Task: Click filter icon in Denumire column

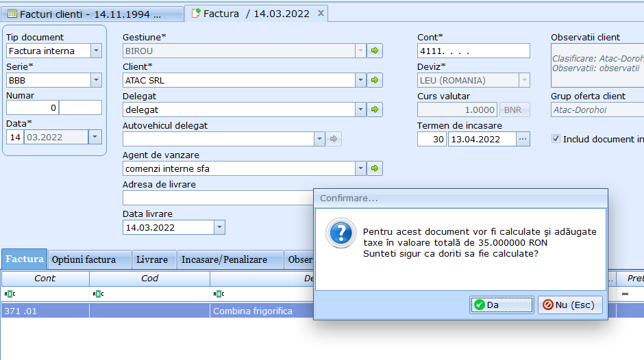Action: coord(219,294)
